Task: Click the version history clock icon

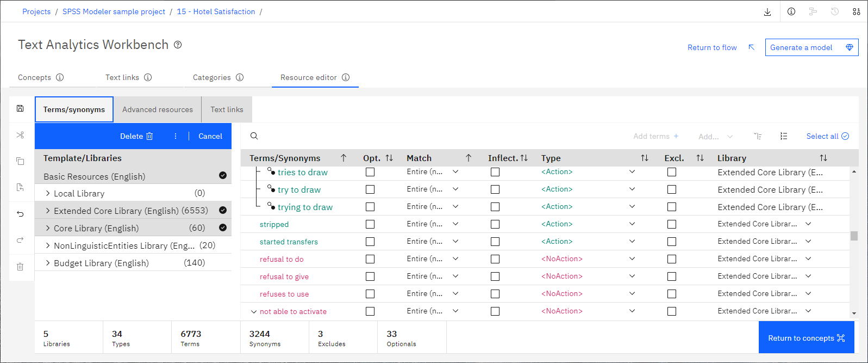Action: pyautogui.click(x=835, y=11)
